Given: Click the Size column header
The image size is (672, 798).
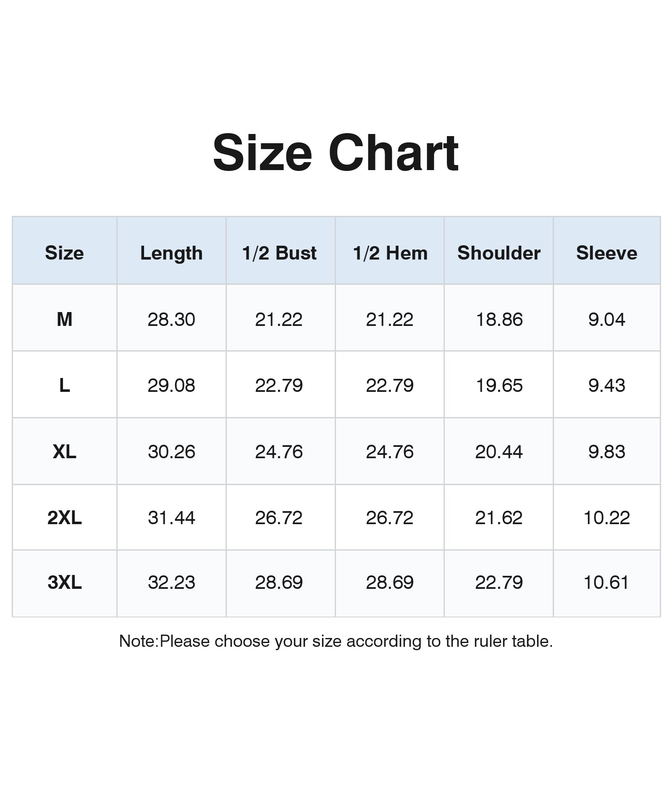Looking at the screenshot, I should tap(64, 253).
